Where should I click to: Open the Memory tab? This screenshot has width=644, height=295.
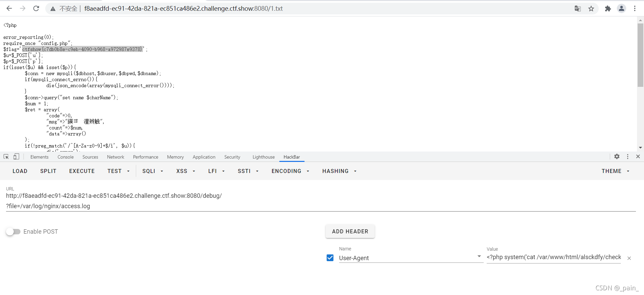[x=175, y=157]
